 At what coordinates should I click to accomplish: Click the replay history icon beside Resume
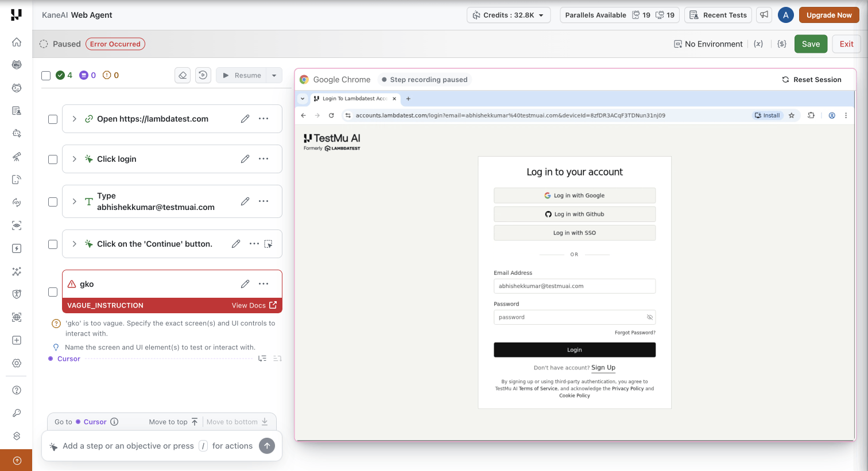point(203,75)
